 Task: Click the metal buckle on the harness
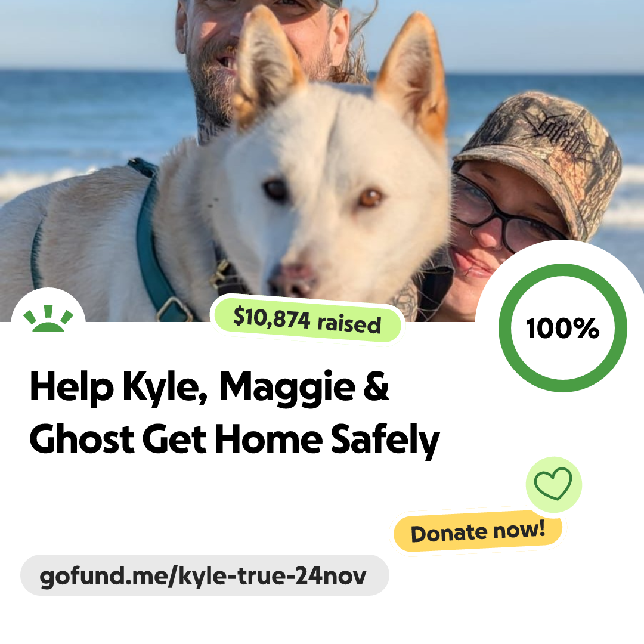(x=174, y=308)
